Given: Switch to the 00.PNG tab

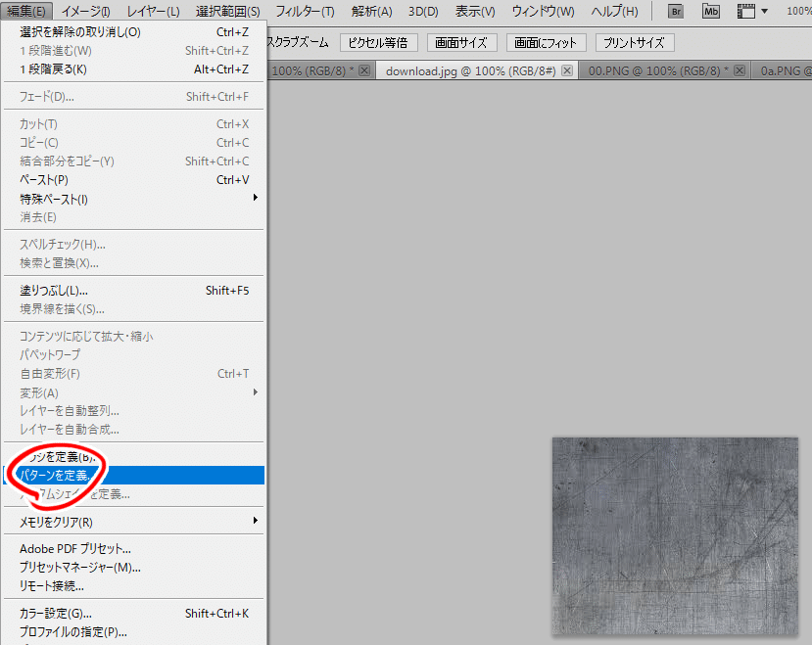Looking at the screenshot, I should 659,70.
